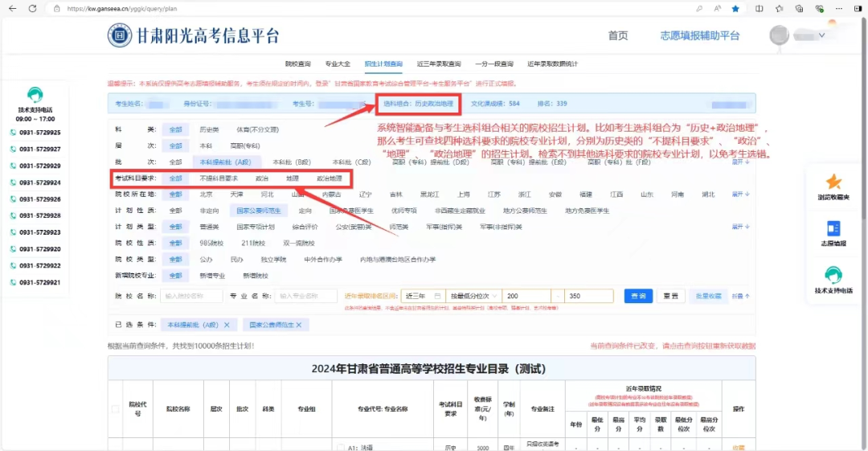Remove the 本科提前批（A段） selected filter
Screen dimensions: 868x451
(x=227, y=326)
